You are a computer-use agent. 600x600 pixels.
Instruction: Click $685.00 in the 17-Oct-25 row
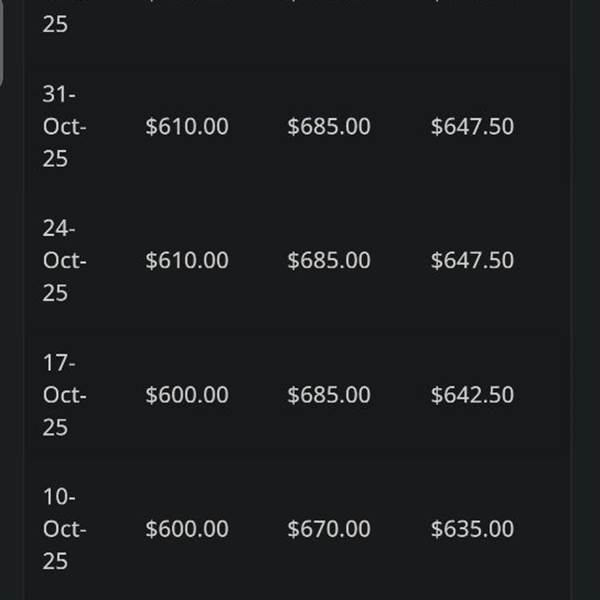tap(329, 395)
